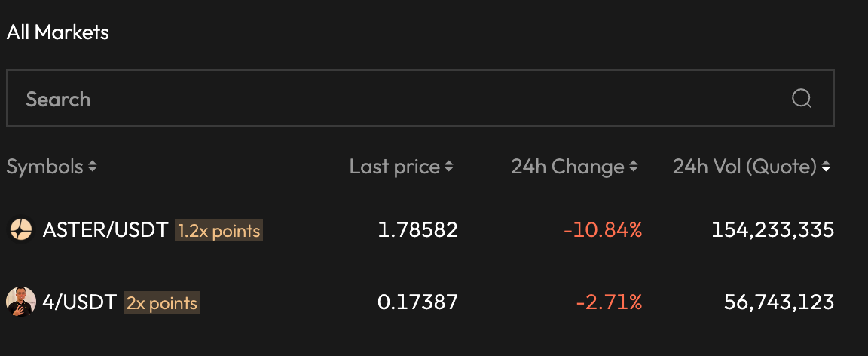The width and height of the screenshot is (868, 356).
Task: Click the -2.71% change value
Action: (x=609, y=302)
